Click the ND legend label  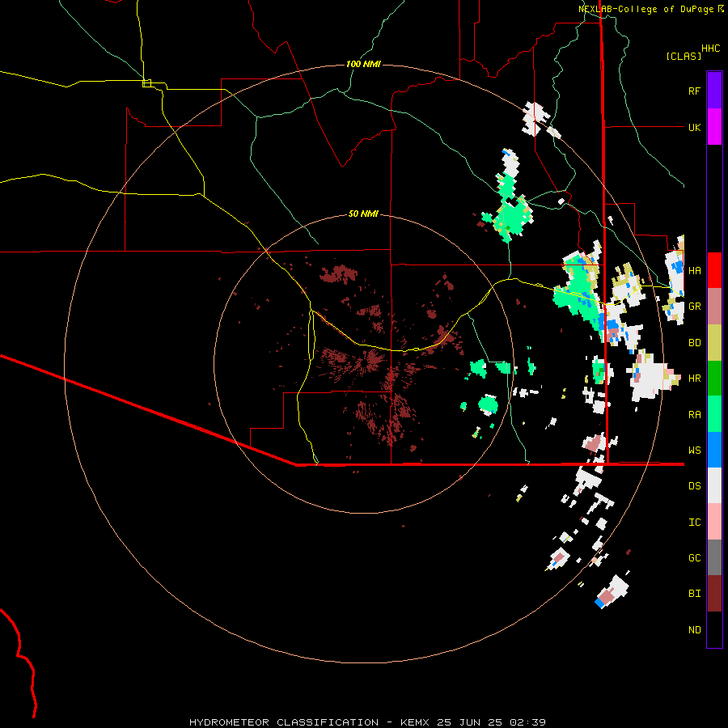[694, 629]
